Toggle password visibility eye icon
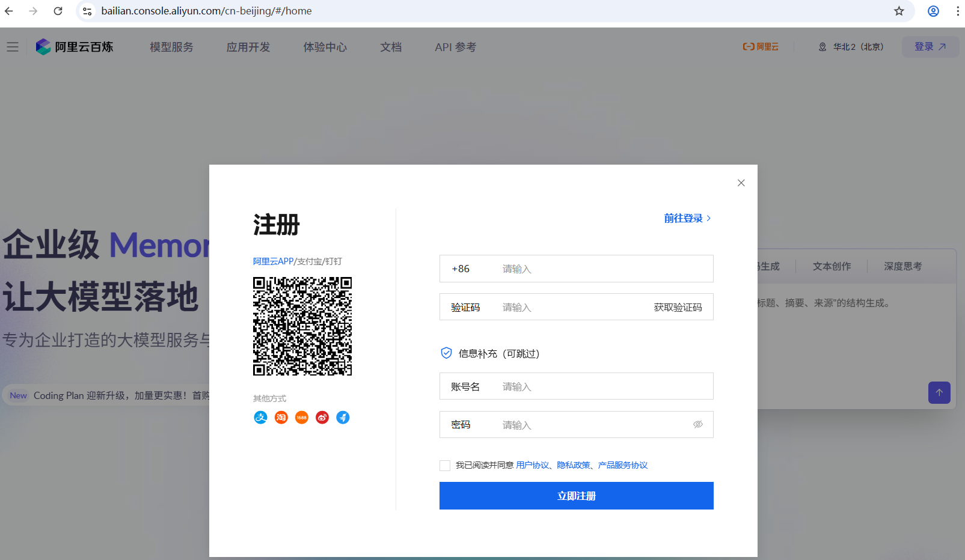Image resolution: width=965 pixels, height=560 pixels. point(697,425)
